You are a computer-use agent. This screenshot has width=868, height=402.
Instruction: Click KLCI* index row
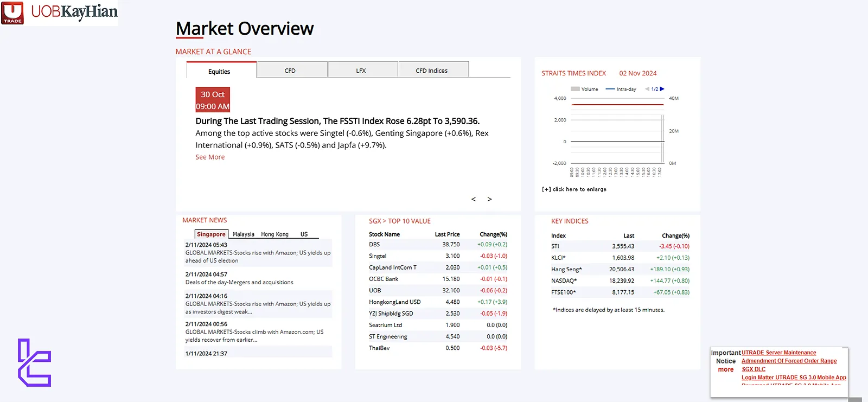620,258
